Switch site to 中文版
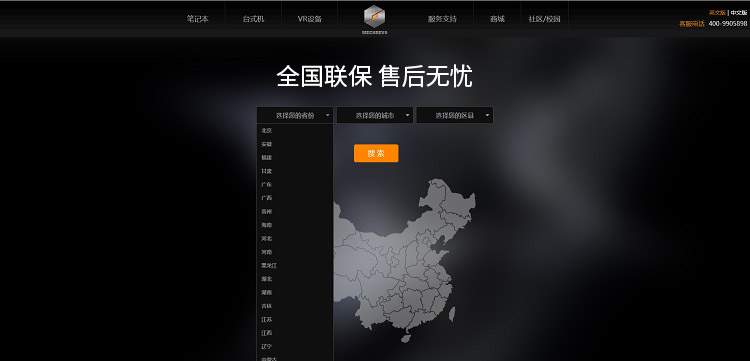Viewport: 750px width, 361px height. 739,13
